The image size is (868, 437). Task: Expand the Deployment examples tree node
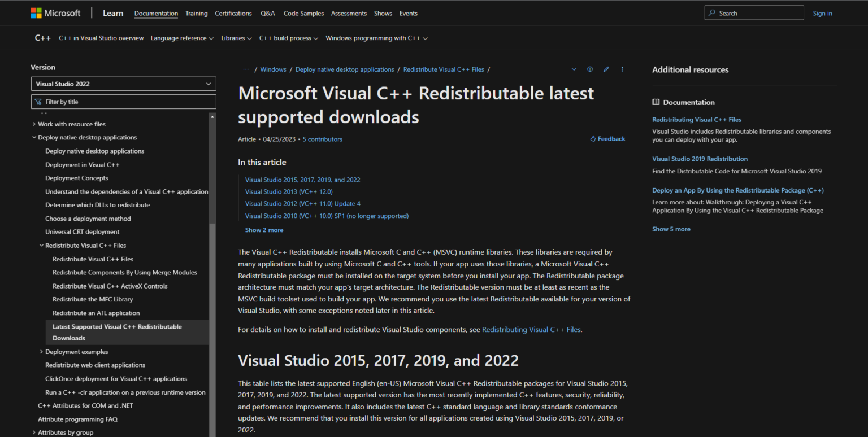[x=41, y=352]
